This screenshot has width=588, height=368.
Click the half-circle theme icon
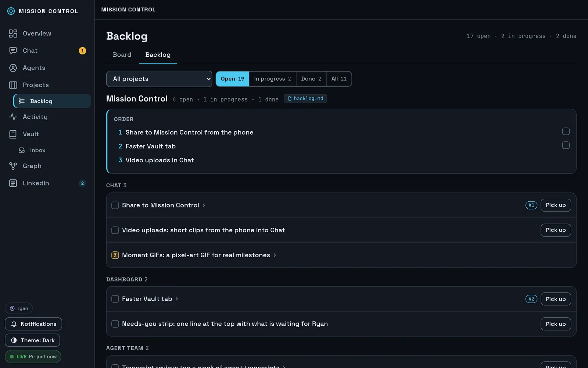click(14, 340)
